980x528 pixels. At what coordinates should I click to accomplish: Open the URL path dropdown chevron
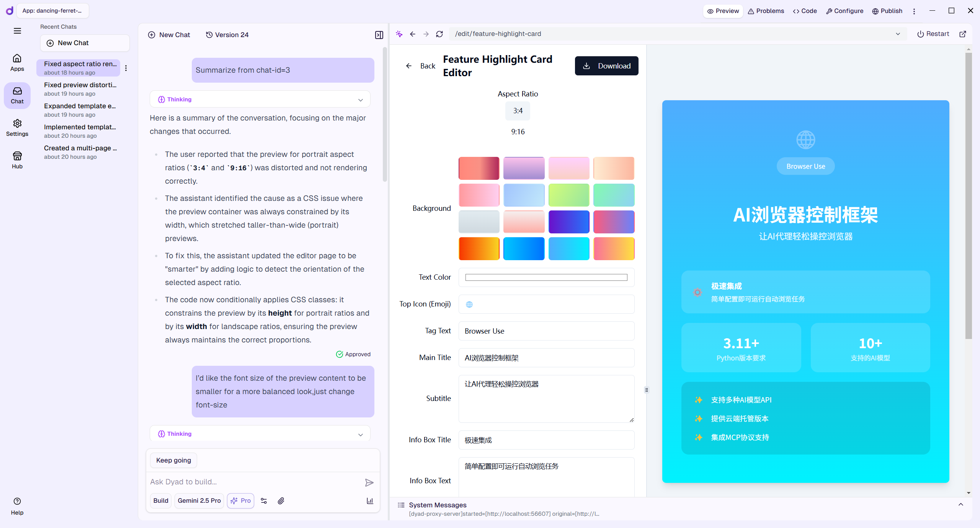(898, 34)
